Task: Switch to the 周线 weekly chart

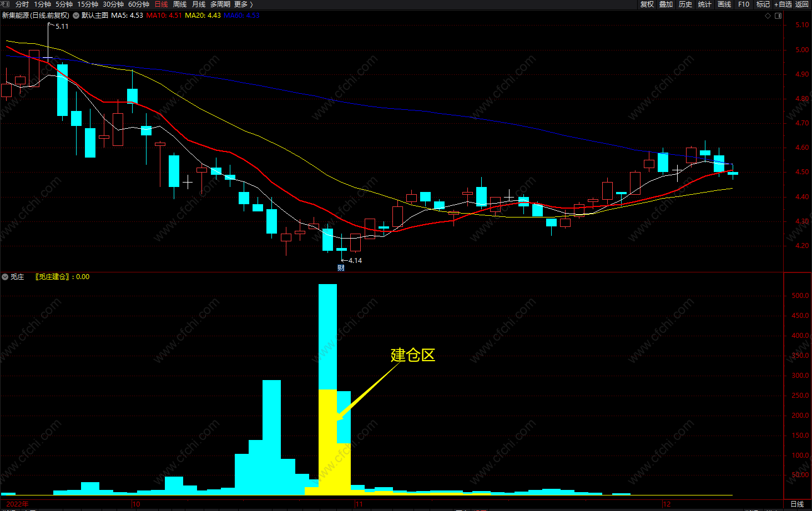Action: pyautogui.click(x=180, y=4)
